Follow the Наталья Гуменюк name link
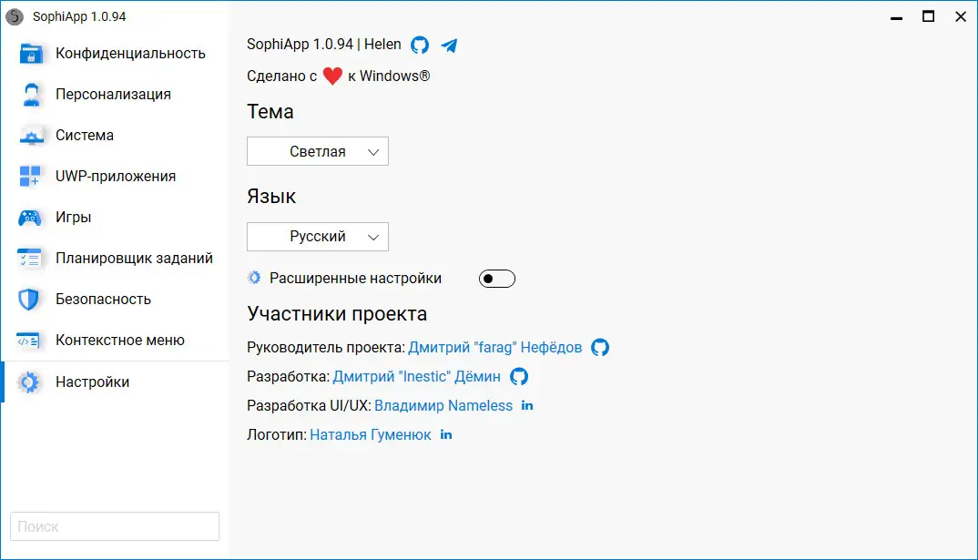 point(371,435)
